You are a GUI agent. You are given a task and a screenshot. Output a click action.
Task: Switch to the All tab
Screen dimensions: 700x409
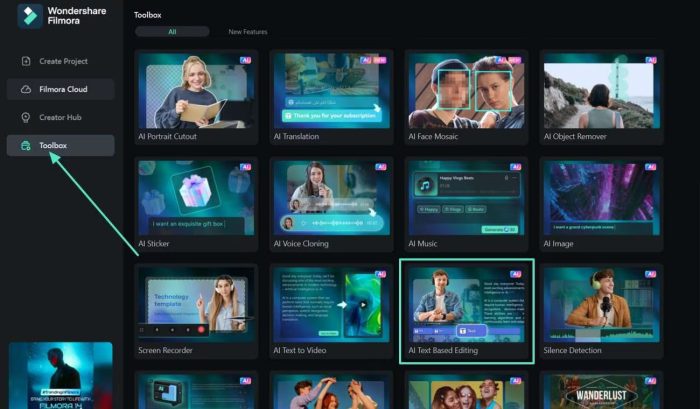172,32
